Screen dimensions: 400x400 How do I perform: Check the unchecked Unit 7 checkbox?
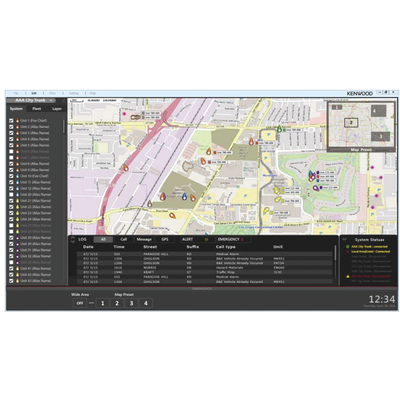[x=11, y=157]
